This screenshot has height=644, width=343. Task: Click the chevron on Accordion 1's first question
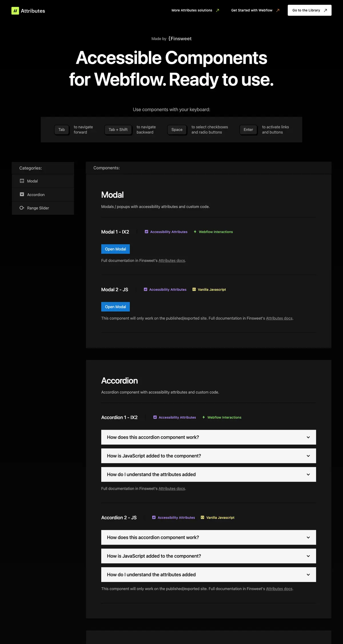[x=308, y=437]
